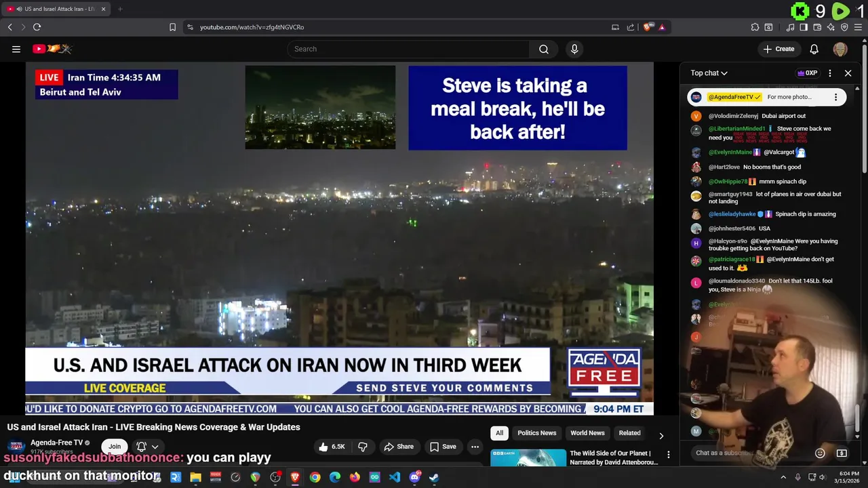
Task: Click the pinned @AgendaFreeTV message
Action: [766, 97]
